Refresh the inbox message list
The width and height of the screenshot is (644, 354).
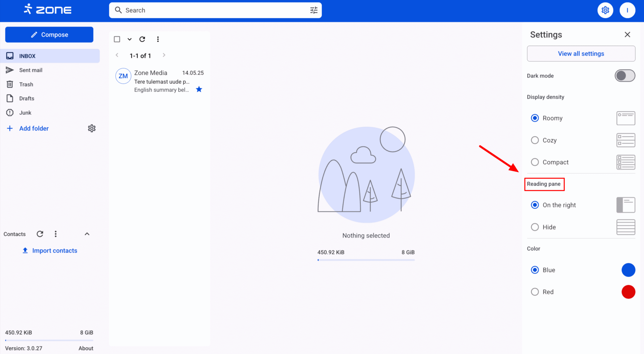tap(142, 39)
